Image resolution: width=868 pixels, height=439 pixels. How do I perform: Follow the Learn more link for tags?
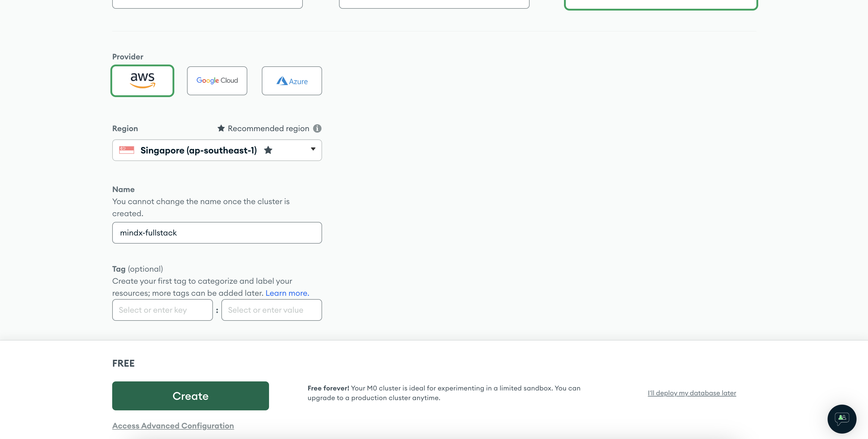(287, 293)
